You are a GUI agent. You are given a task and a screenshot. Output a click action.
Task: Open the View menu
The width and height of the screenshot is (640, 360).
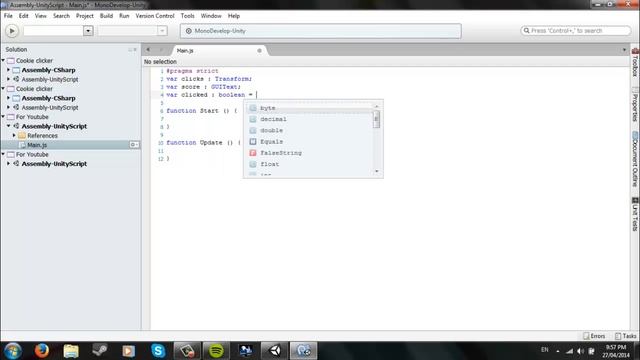tap(40, 16)
